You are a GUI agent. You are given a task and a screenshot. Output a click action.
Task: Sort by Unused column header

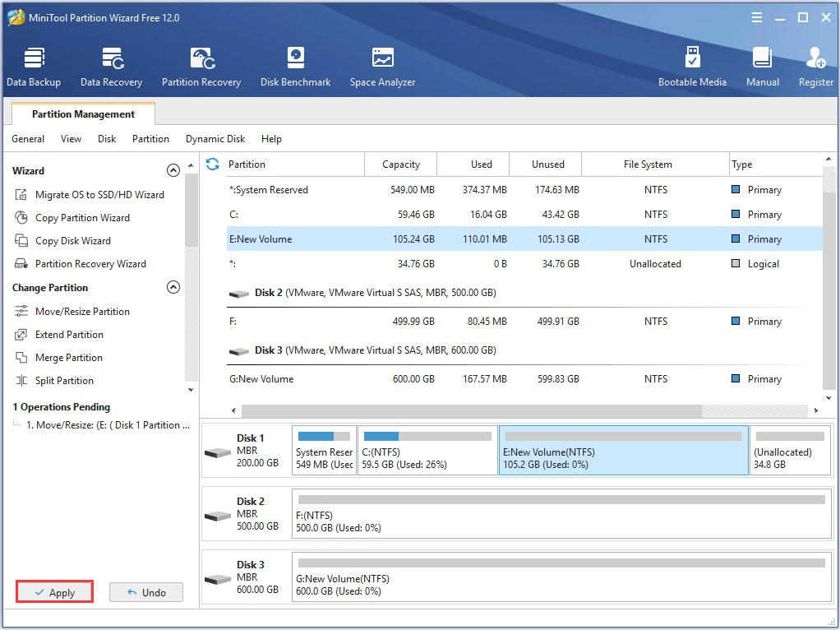(x=546, y=164)
